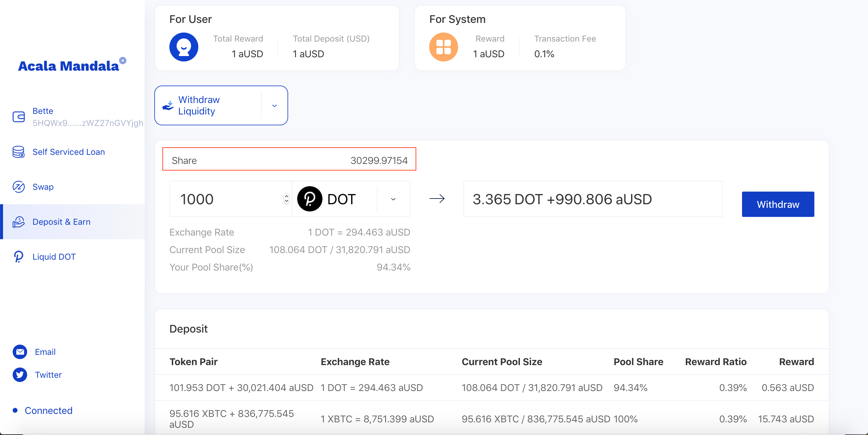Click the 1000 amount input field

point(231,199)
